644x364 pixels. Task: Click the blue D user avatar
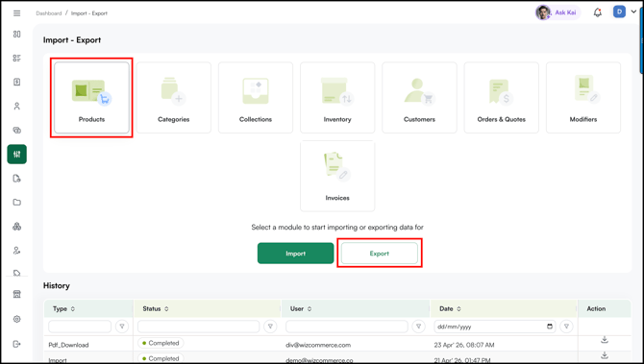point(619,12)
